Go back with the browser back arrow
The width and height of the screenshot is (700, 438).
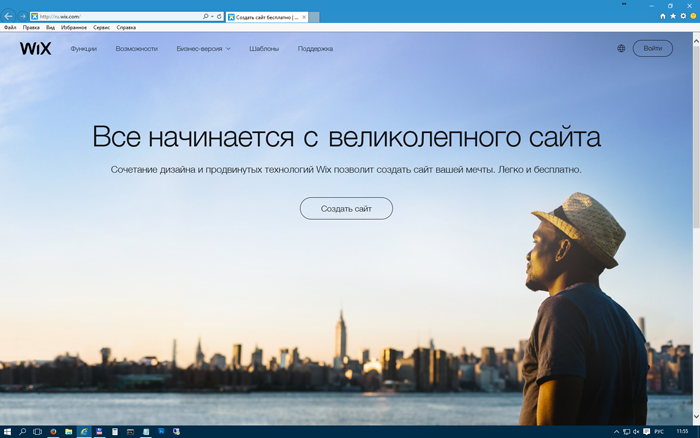[8, 16]
